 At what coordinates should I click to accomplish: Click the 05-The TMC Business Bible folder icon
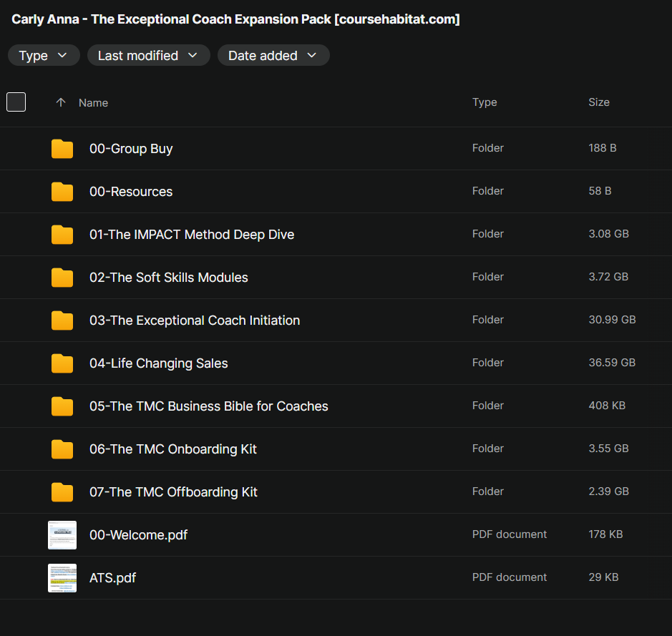62,406
